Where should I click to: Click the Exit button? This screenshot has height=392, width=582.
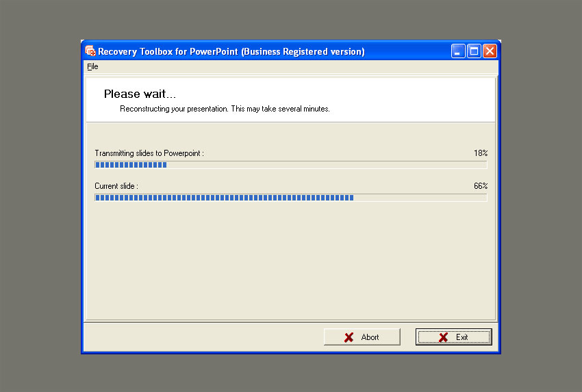tap(453, 337)
